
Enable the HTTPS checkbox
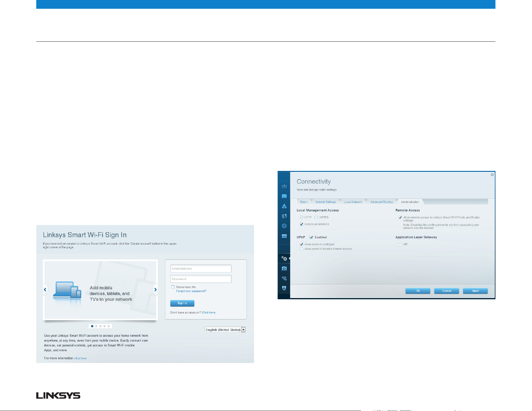pos(316,217)
